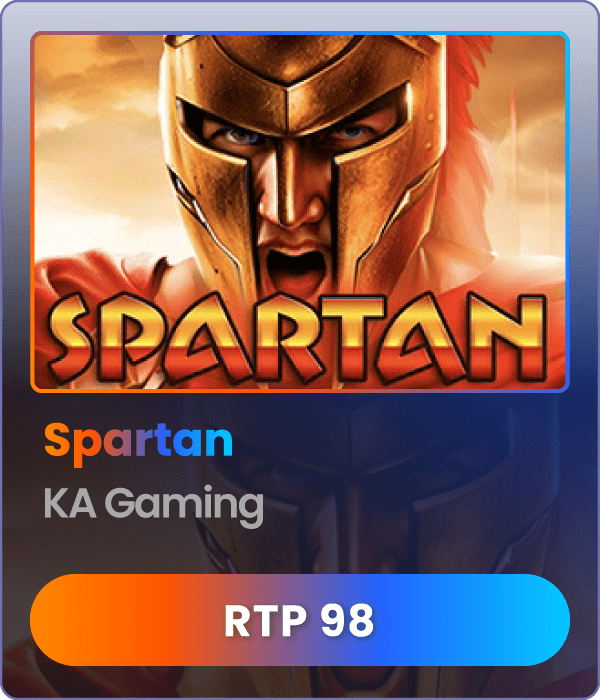Screen dimensions: 600x700
Task: Click the card's gray top border area
Action: (300, 16)
